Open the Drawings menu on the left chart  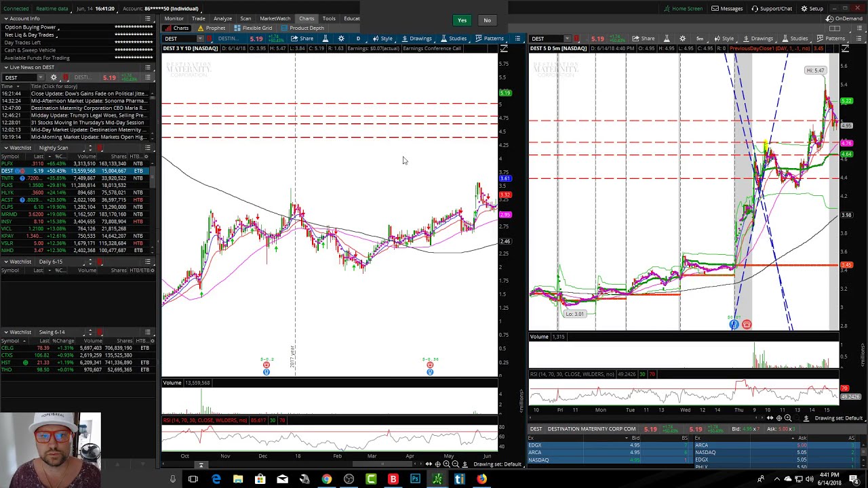(x=416, y=39)
